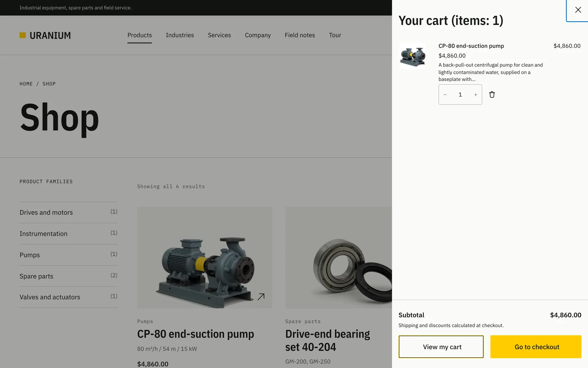Click the PRODUCT FAMILIES heading
Image resolution: width=588 pixels, height=368 pixels.
coord(46,181)
